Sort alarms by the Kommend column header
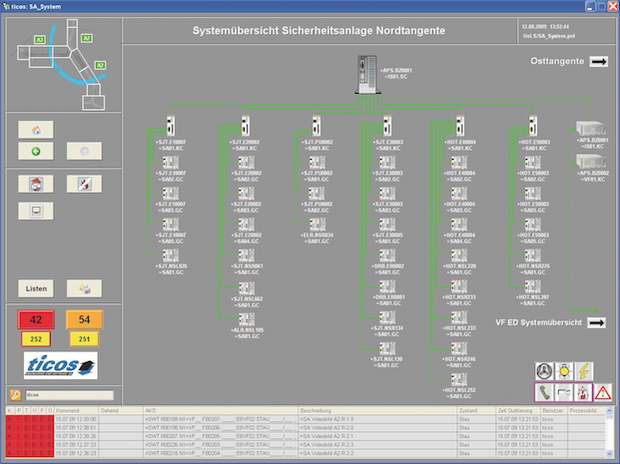620x464 pixels. click(76, 411)
